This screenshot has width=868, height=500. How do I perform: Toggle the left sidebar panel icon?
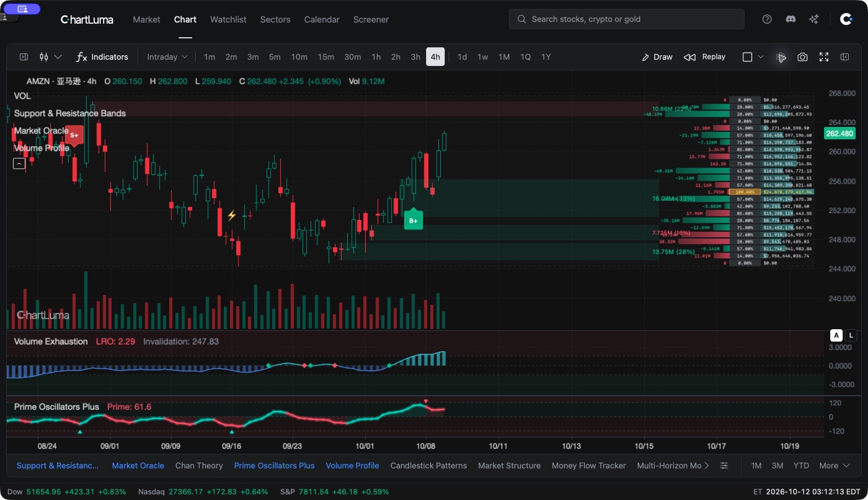pos(24,57)
